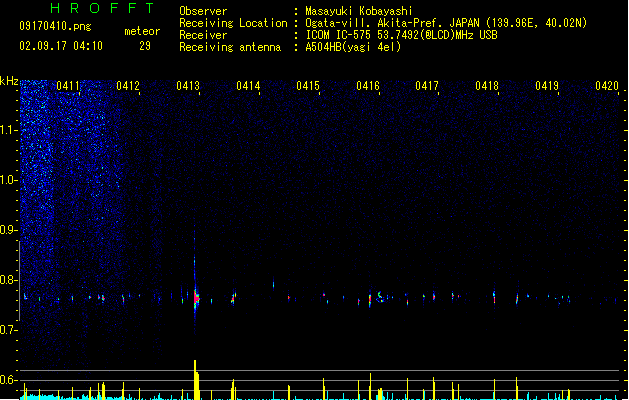Click the 0418 time marker
Viewport: 629px width, 400px height.
(x=487, y=86)
